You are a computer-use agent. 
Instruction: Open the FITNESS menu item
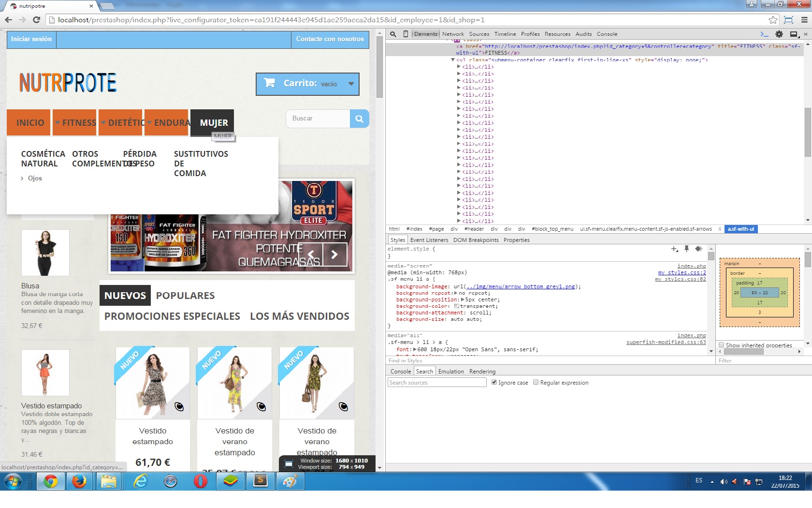coord(75,123)
